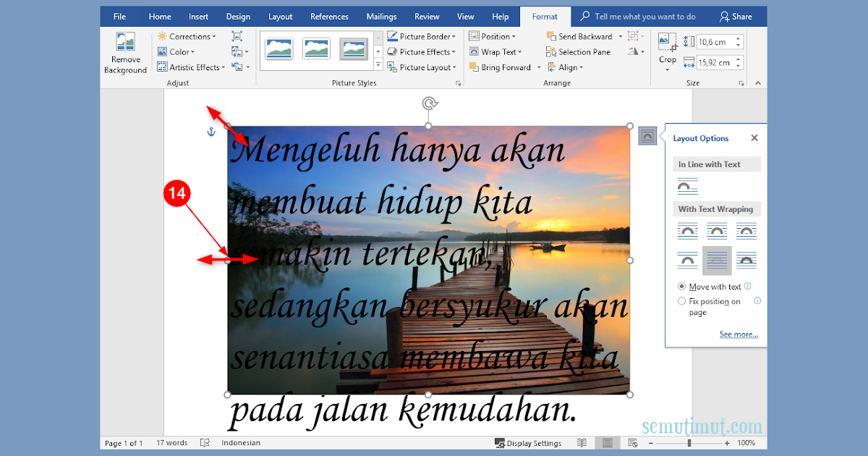868x456 pixels.
Task: Select the Move with text option
Action: (681, 286)
